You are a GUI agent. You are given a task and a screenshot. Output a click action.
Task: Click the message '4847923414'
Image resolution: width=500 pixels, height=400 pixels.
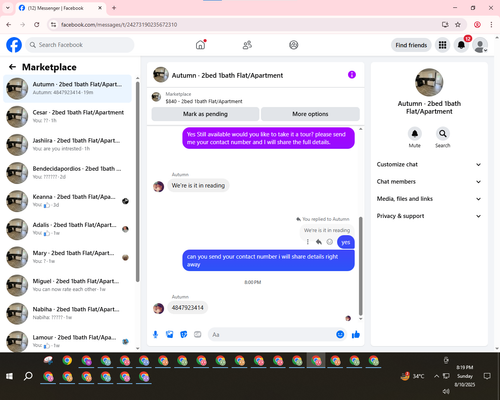[187, 307]
